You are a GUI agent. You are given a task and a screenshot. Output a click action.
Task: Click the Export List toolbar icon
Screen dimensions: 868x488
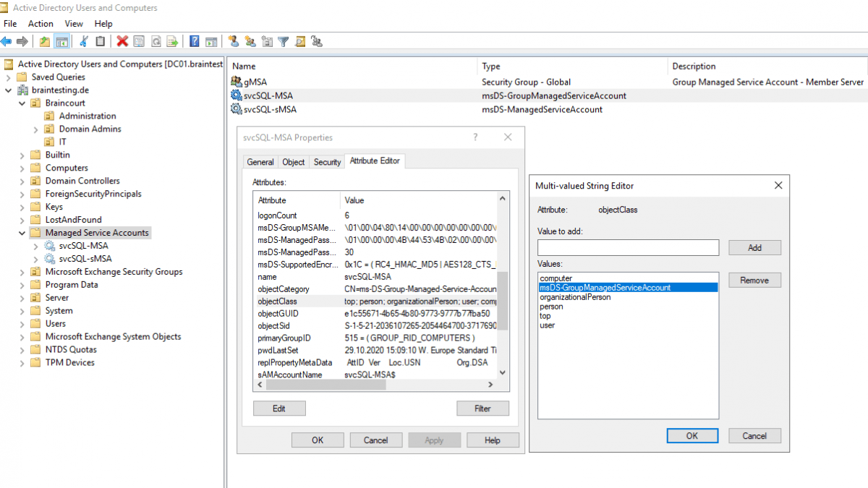(172, 41)
